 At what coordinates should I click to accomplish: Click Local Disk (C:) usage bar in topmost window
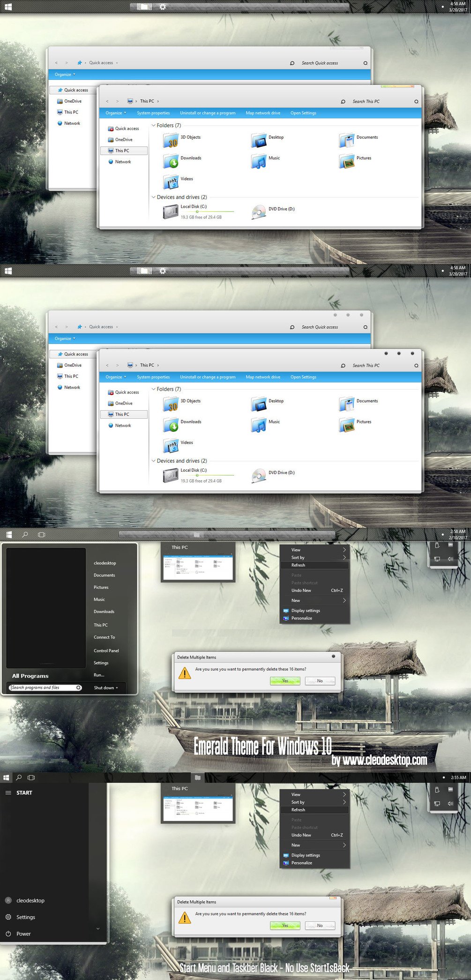207,212
